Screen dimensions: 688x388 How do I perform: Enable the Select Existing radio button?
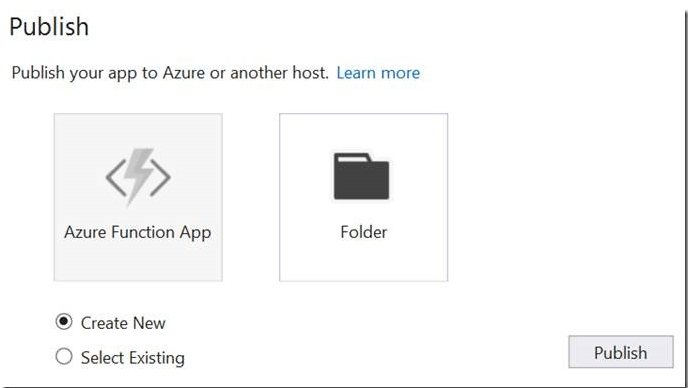tap(64, 356)
